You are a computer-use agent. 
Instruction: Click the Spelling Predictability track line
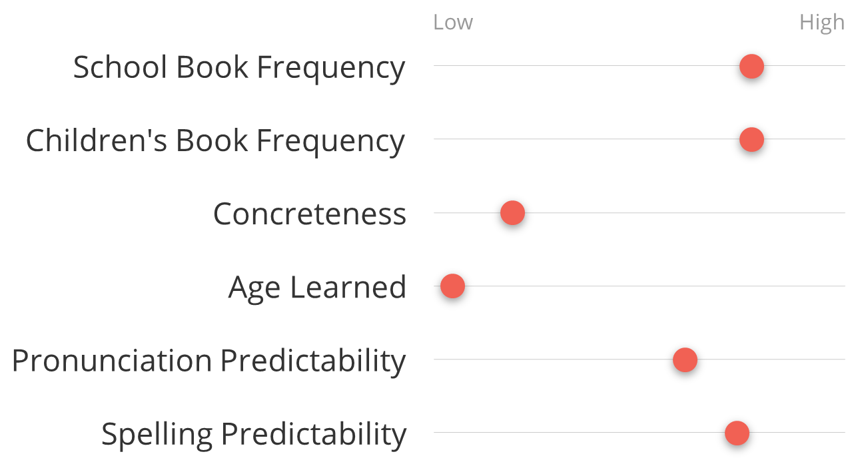pos(640,433)
